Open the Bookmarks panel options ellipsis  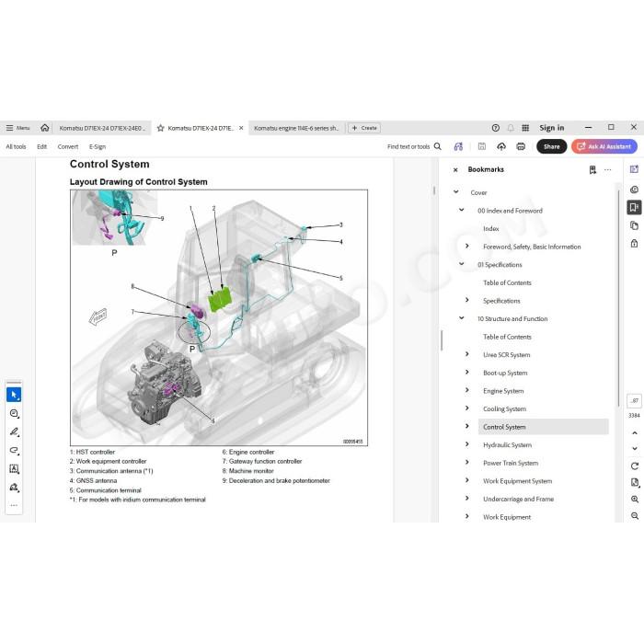608,169
